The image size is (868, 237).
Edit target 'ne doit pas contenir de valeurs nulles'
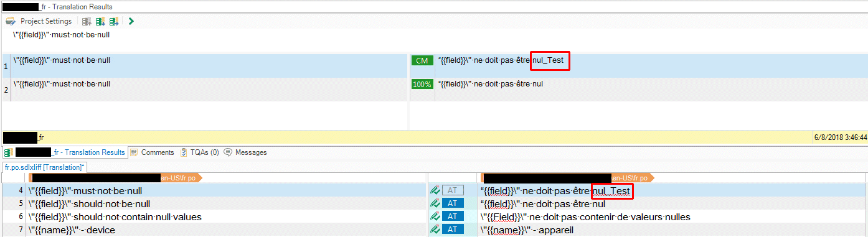[x=585, y=216]
